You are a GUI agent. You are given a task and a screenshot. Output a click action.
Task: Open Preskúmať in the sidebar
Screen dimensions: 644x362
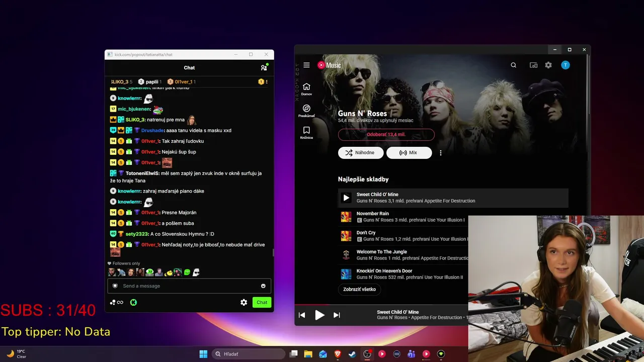(306, 111)
